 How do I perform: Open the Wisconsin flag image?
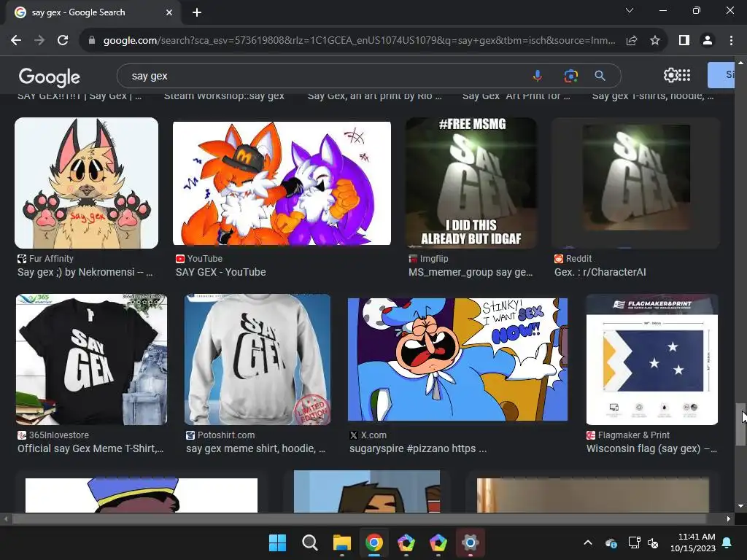[x=651, y=359]
